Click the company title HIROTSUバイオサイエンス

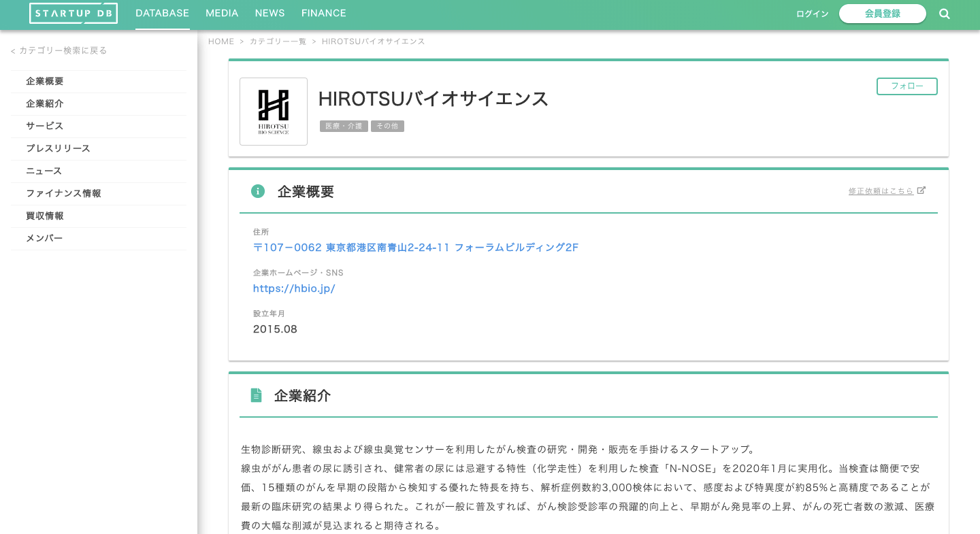(434, 99)
